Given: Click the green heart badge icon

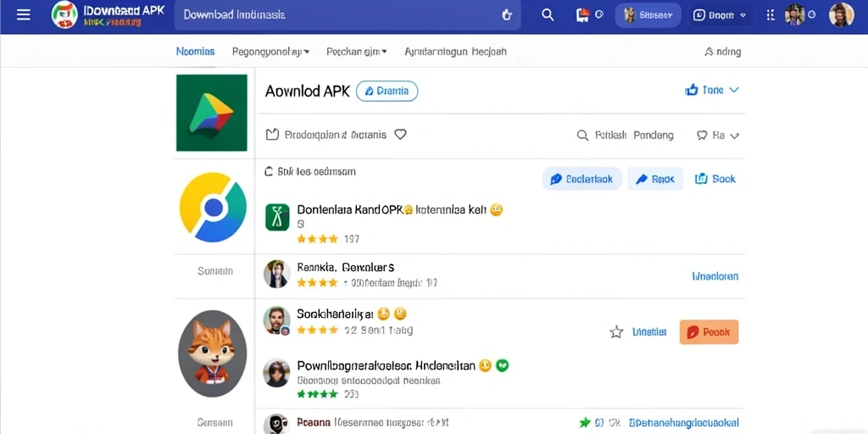Looking at the screenshot, I should 502,365.
